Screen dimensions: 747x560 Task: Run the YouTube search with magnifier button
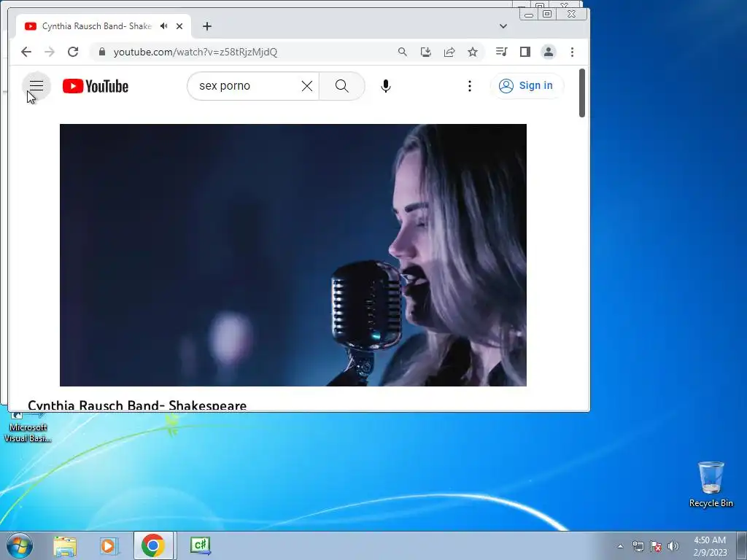pos(341,86)
